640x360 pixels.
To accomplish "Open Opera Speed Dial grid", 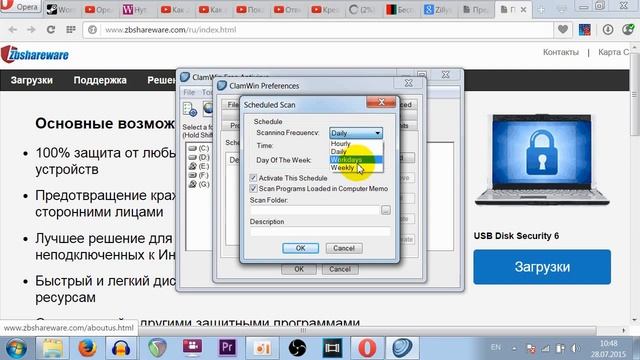I will (x=71, y=29).
